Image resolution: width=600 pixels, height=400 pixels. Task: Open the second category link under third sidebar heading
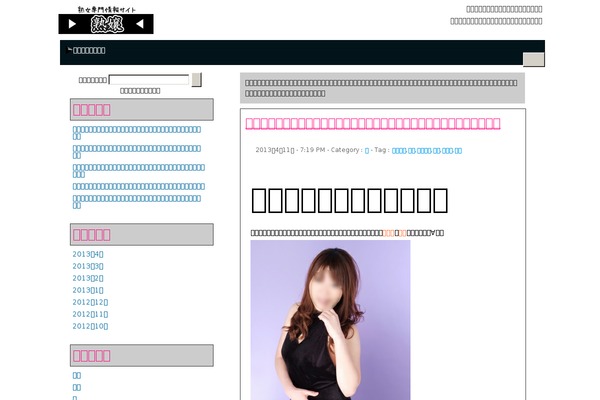click(77, 387)
